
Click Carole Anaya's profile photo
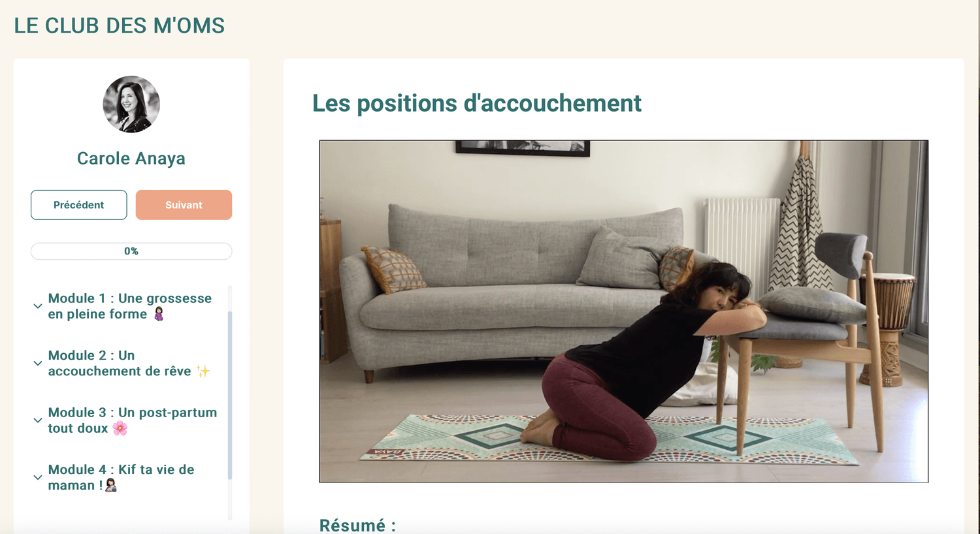point(131,104)
